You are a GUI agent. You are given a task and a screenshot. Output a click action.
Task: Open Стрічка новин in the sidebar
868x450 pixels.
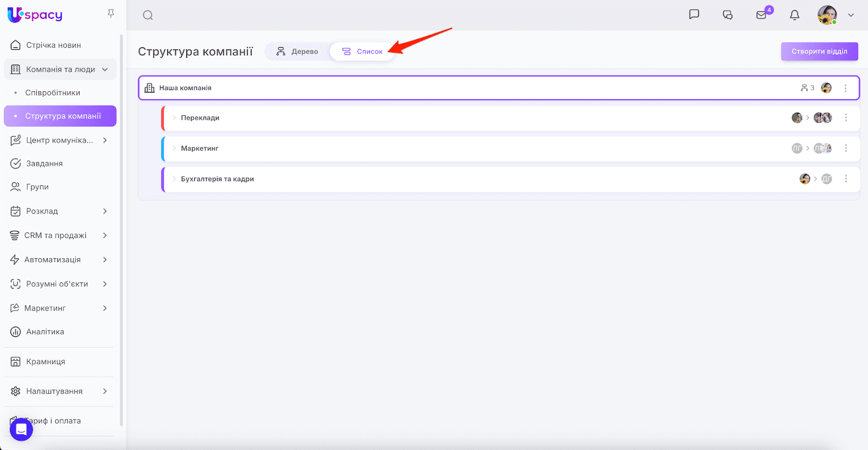pyautogui.click(x=53, y=45)
